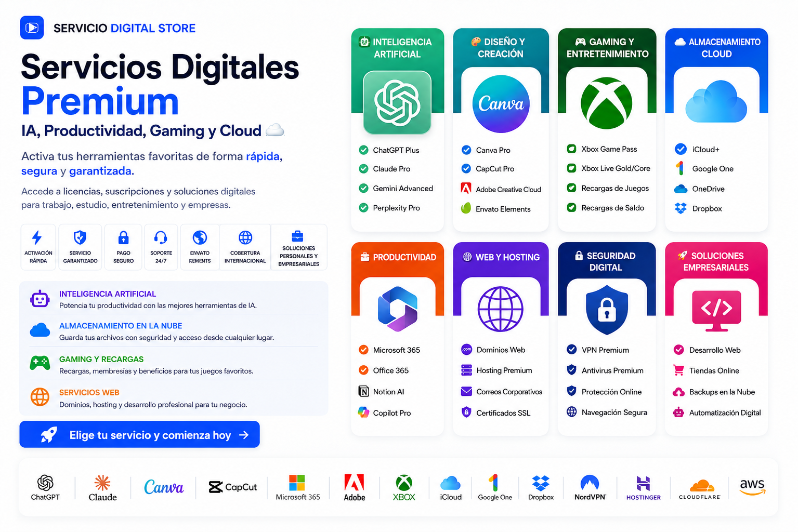Select the Hostinger logo

pos(644,488)
